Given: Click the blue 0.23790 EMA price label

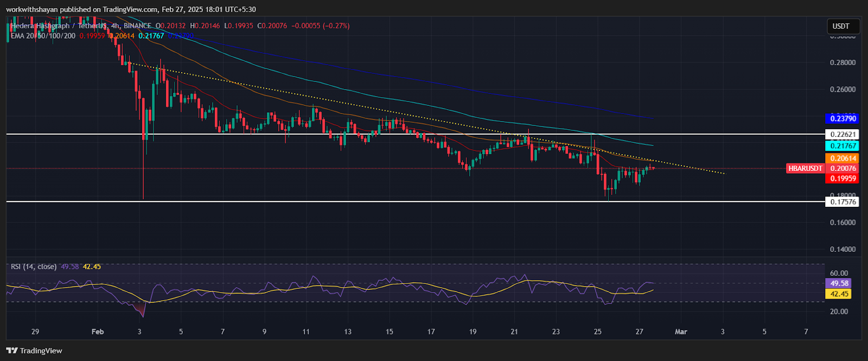Looking at the screenshot, I should click(843, 118).
